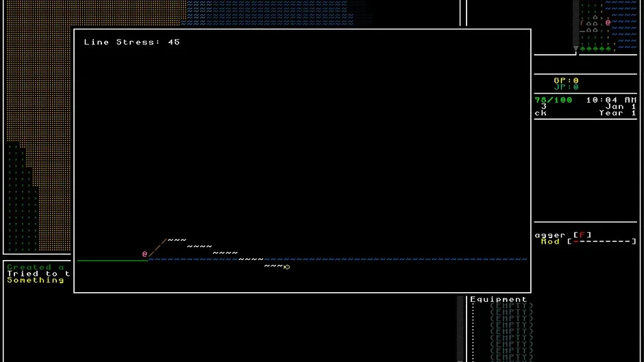Click the 10:04 AM clock
Image resolution: width=644 pixels, height=362 pixels.
point(611,100)
